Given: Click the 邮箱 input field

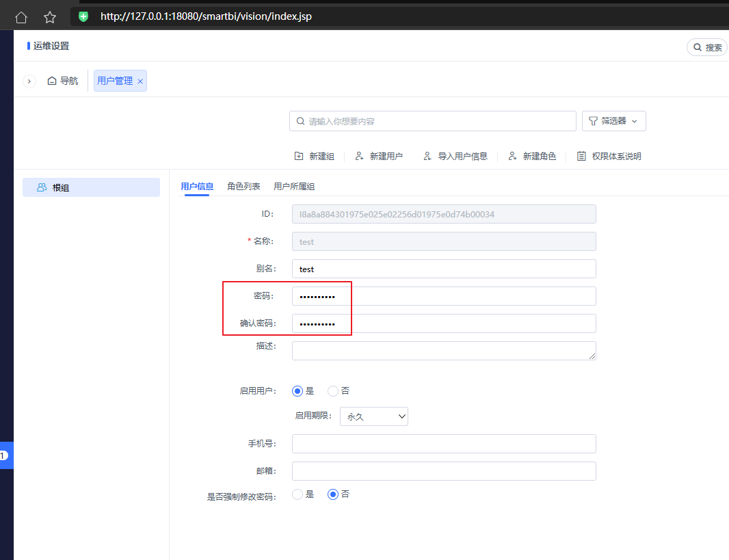Looking at the screenshot, I should pyautogui.click(x=444, y=471).
